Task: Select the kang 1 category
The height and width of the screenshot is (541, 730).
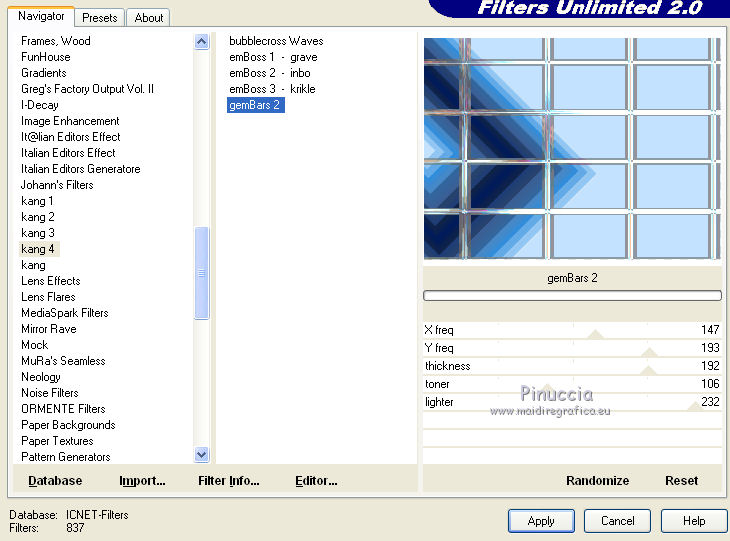Action: click(37, 201)
